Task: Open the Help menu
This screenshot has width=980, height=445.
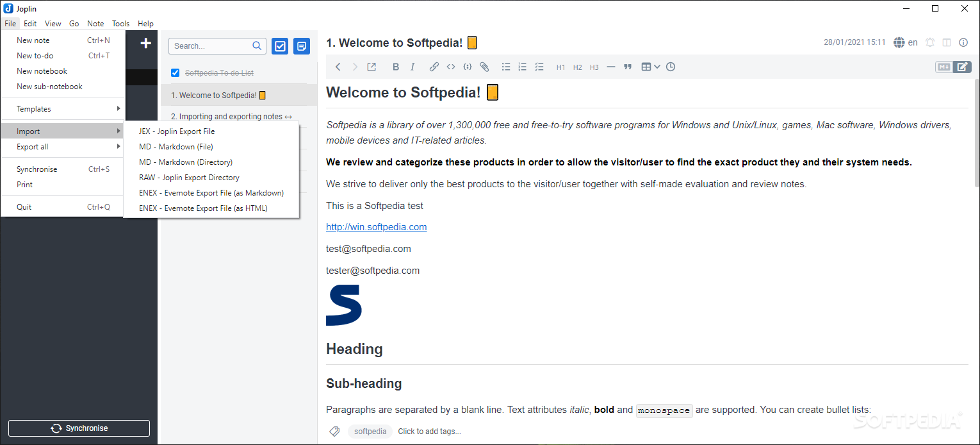Action: (146, 24)
